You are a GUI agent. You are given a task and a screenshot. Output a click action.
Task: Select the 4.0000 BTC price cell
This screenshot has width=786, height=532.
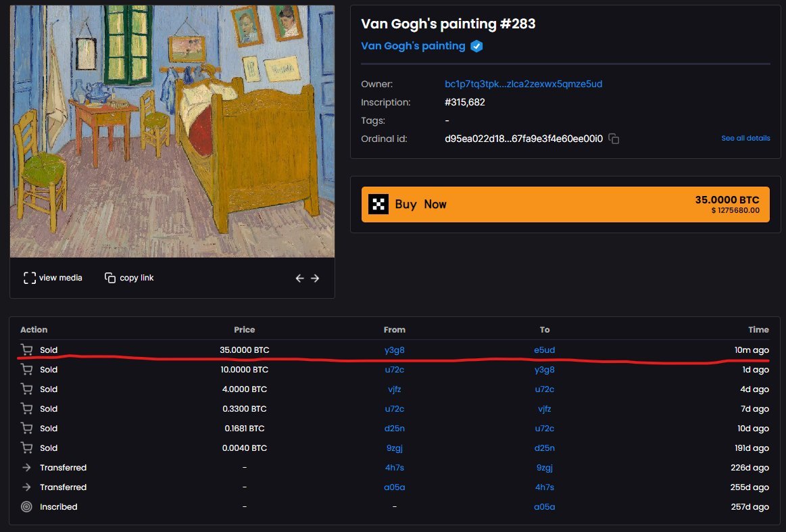tap(245, 389)
